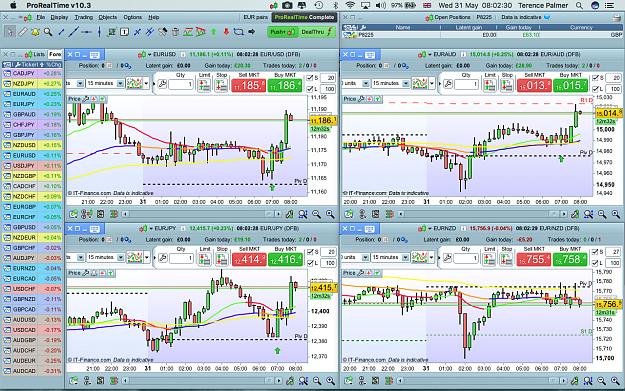The height and width of the screenshot is (391, 625).
Task: Open the alert bell tool
Action: 35,32
